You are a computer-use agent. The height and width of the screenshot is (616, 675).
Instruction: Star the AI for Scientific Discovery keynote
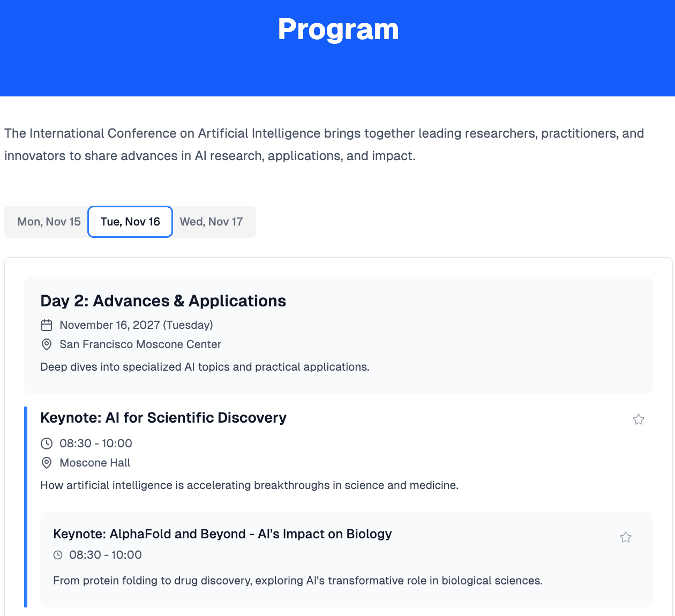pos(639,419)
